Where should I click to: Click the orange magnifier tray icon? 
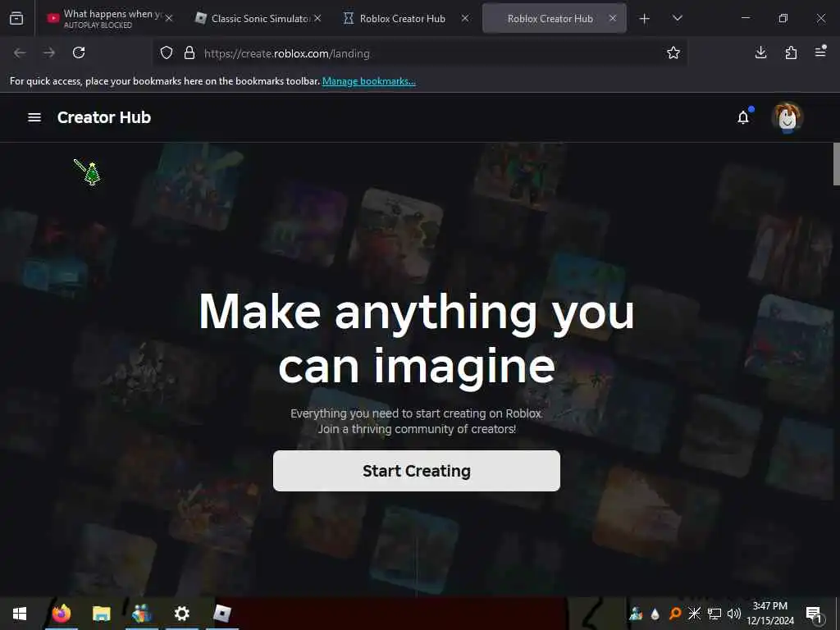[675, 614]
